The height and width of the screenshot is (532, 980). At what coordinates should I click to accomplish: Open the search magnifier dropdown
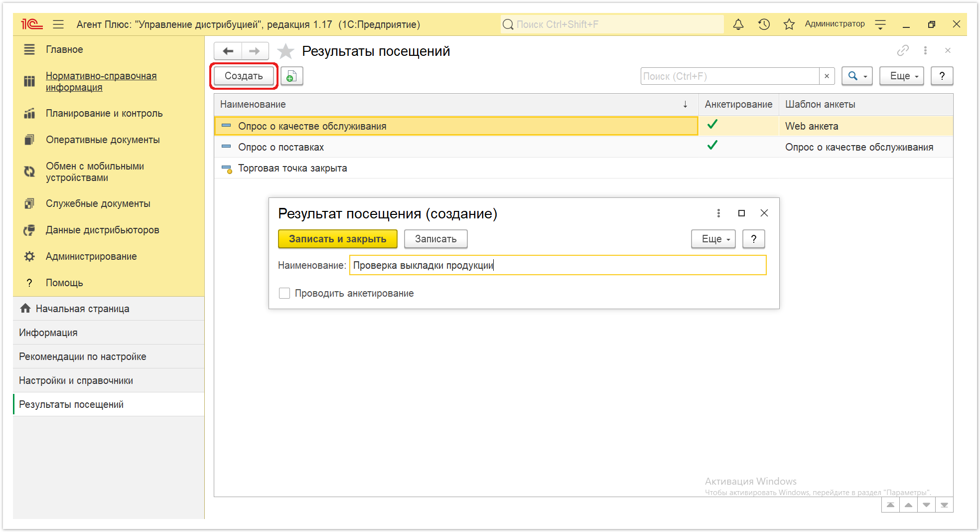[x=857, y=76]
